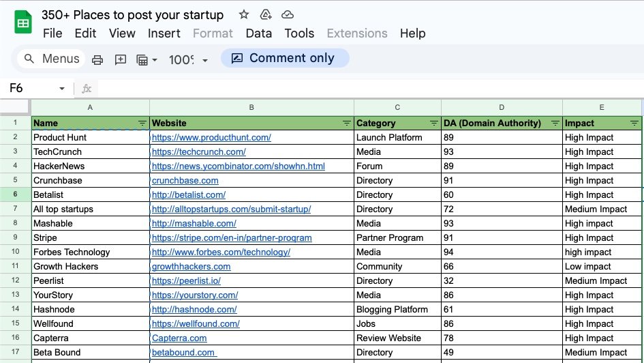Open the yourstory.com link

tap(195, 295)
